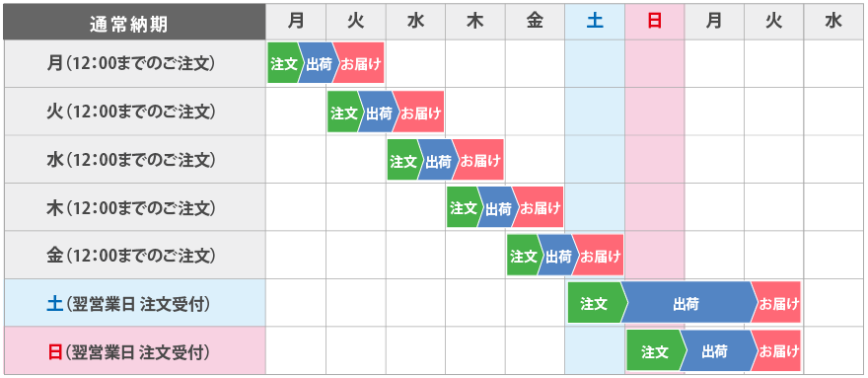Click the 火(12:00までのご注文) row label
868x378 pixels.
(x=134, y=112)
